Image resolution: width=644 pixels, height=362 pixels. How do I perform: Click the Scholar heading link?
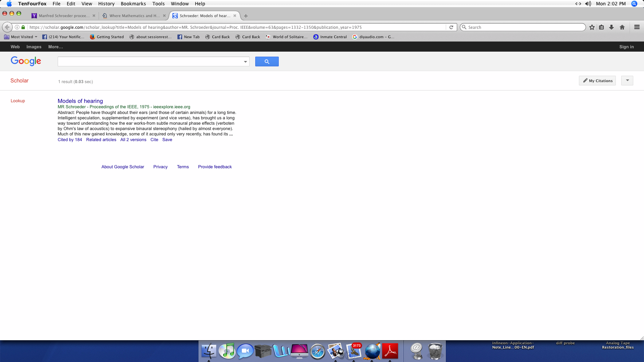[x=19, y=80]
